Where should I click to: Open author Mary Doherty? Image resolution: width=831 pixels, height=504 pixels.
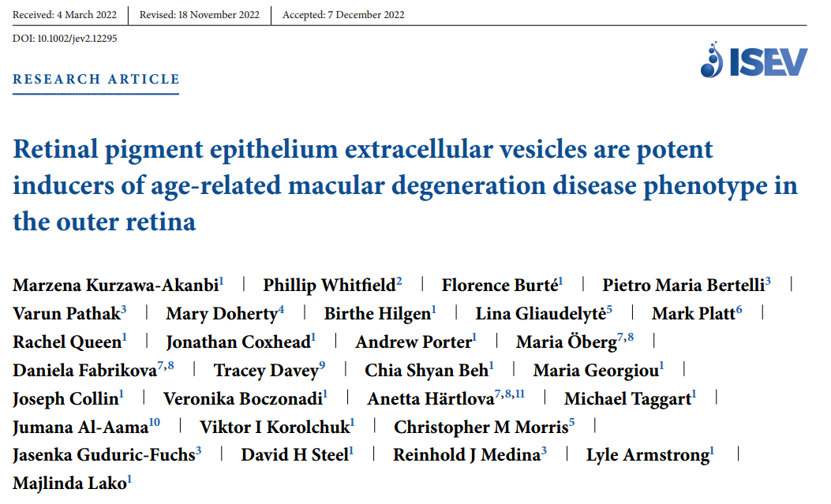(x=222, y=314)
